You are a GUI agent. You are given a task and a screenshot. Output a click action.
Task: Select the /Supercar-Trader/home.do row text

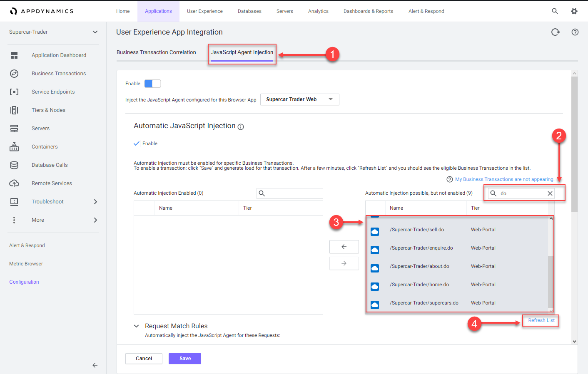tap(419, 285)
